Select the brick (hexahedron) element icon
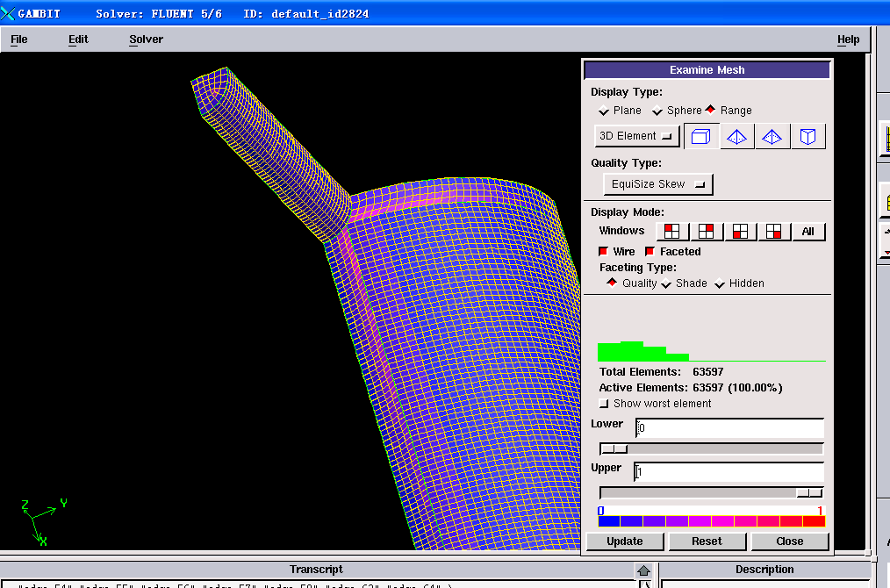The image size is (890, 588). click(701, 136)
